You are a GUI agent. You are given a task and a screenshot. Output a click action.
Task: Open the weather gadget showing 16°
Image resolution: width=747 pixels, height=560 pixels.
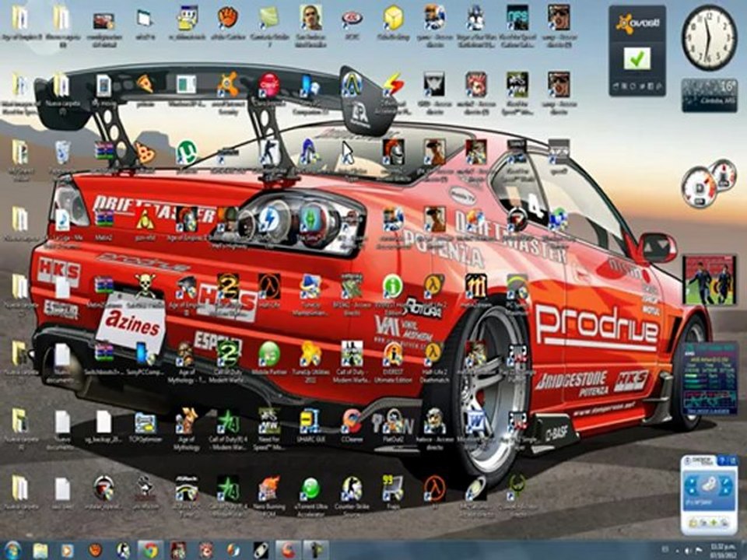coord(710,95)
